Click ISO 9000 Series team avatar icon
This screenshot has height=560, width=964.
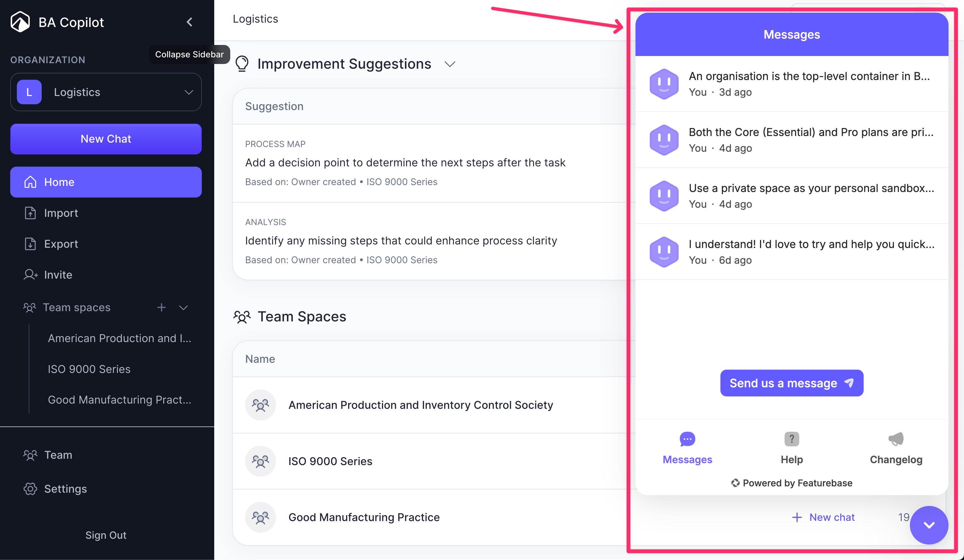[x=261, y=461]
